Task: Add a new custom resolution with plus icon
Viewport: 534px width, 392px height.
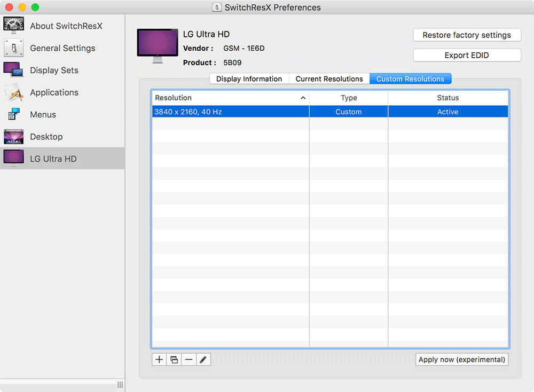Action: click(x=159, y=359)
